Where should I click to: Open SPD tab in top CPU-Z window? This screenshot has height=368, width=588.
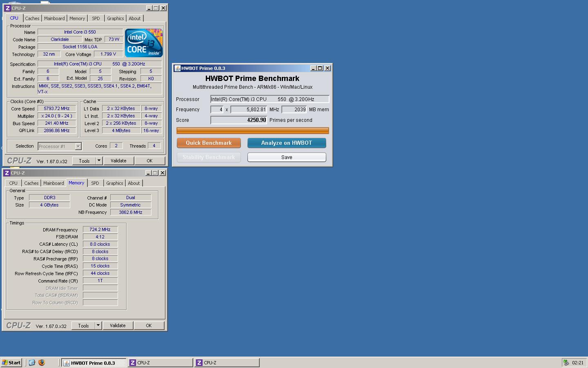[x=96, y=18]
